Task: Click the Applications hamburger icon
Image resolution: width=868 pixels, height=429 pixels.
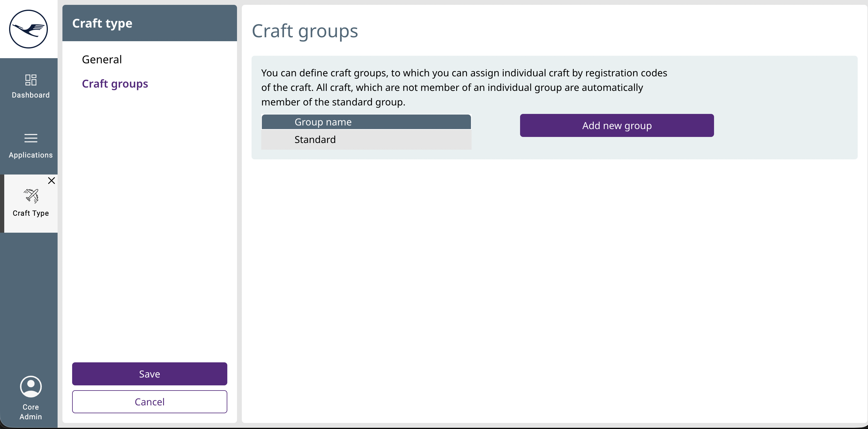Action: click(x=31, y=138)
